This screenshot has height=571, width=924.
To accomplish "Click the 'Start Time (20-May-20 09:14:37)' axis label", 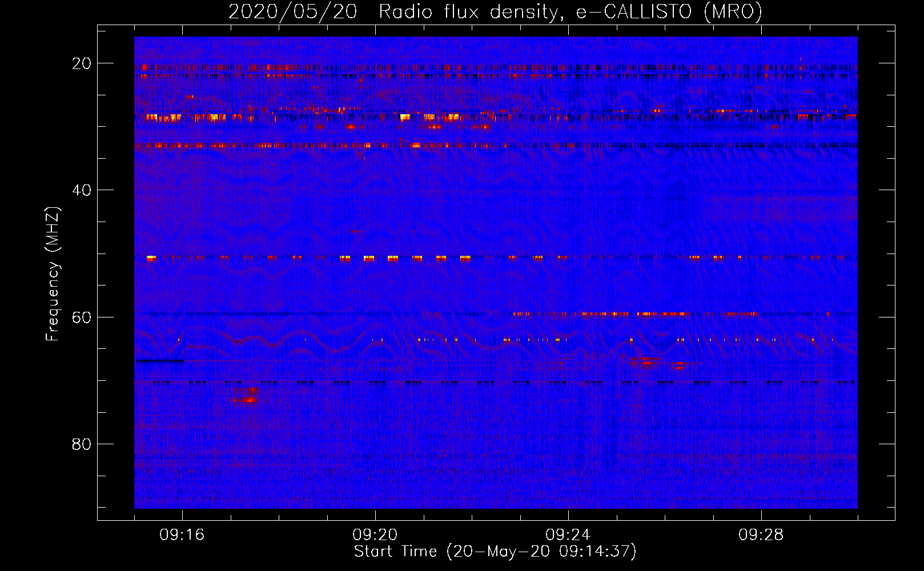I will 495,552.
